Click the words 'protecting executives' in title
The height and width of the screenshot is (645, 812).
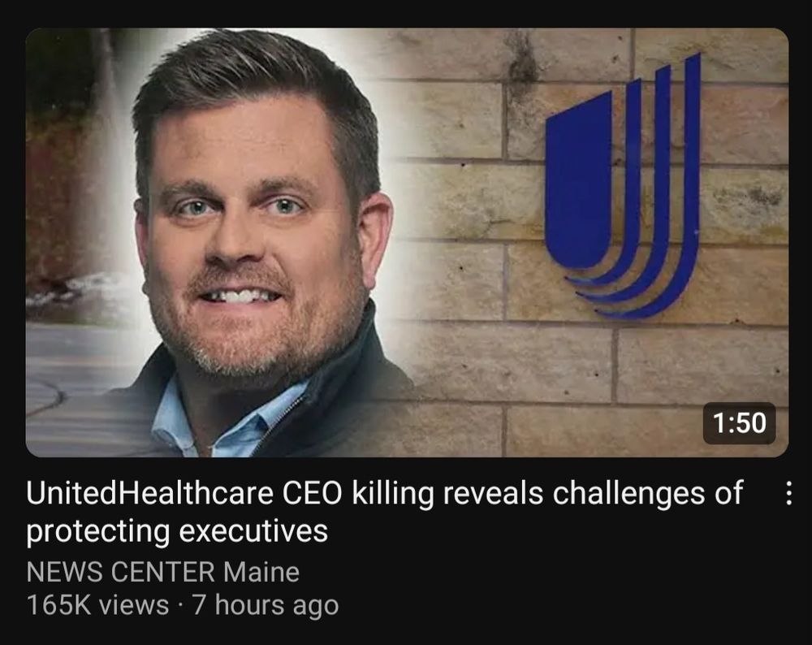coord(176,531)
